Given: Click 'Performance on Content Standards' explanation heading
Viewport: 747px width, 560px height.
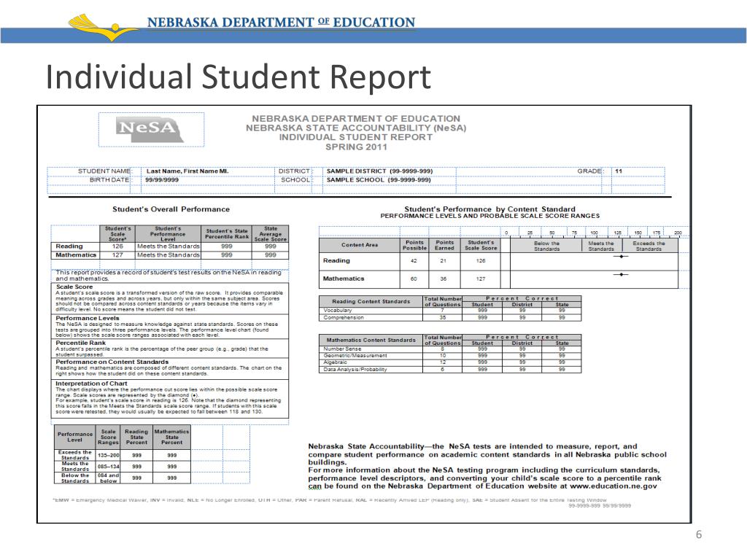Looking at the screenshot, I should 112,362.
